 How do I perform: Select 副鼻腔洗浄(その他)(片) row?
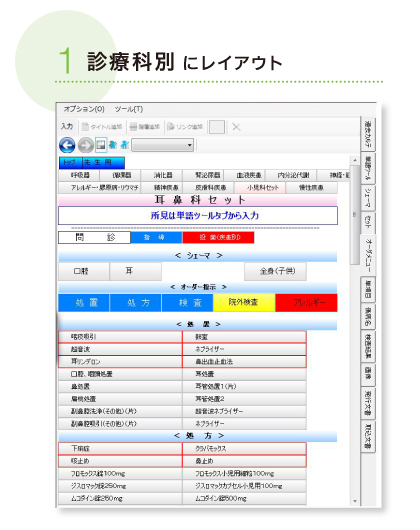120,411
